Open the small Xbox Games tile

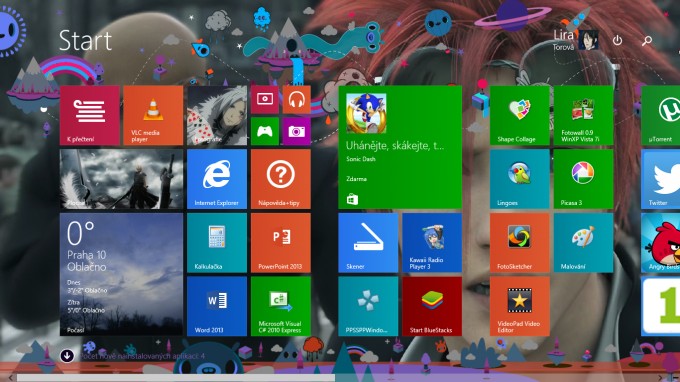click(265, 131)
